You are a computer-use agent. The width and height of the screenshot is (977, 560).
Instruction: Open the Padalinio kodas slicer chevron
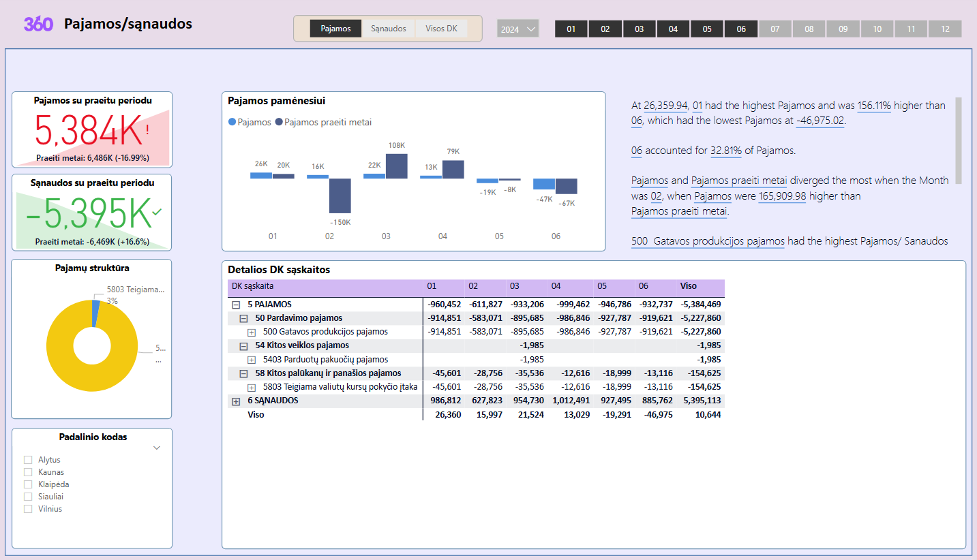click(x=157, y=448)
